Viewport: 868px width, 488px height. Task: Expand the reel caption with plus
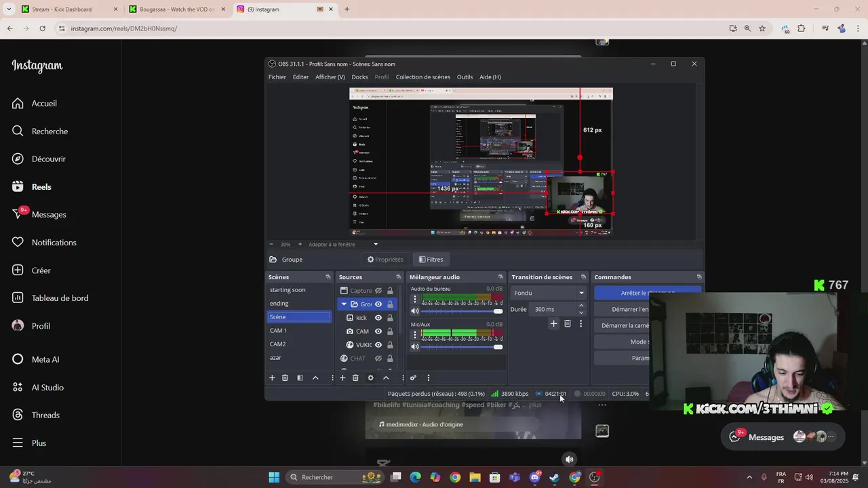[535, 405]
